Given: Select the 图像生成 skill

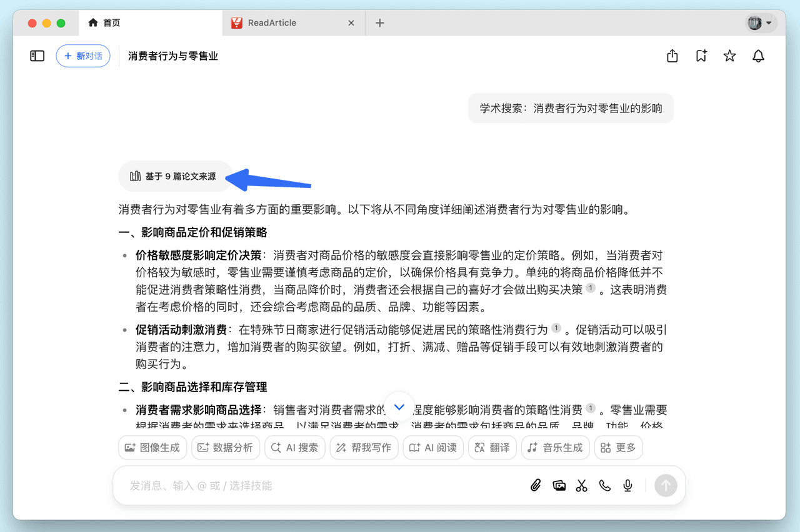Looking at the screenshot, I should (x=152, y=448).
